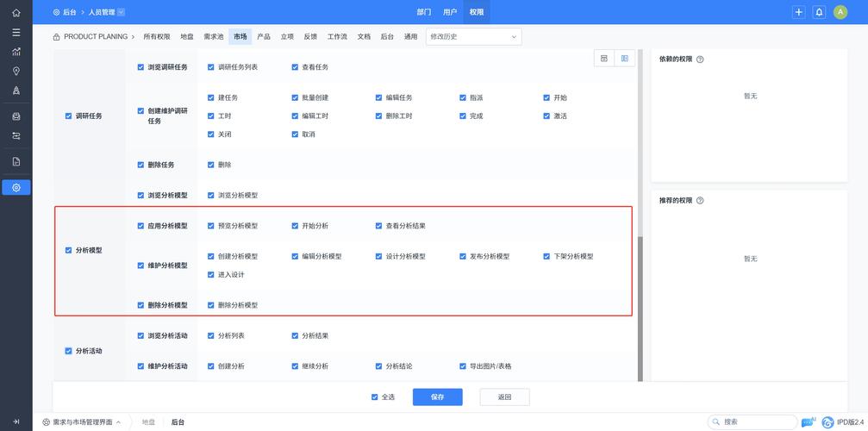Open 地盘 in the bottom bar
This screenshot has height=431, width=868.
click(148, 422)
